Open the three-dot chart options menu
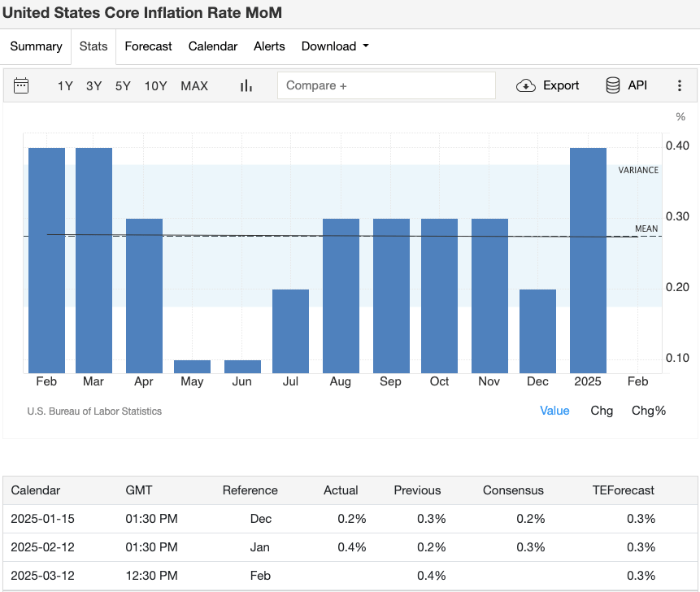 pyautogui.click(x=680, y=85)
